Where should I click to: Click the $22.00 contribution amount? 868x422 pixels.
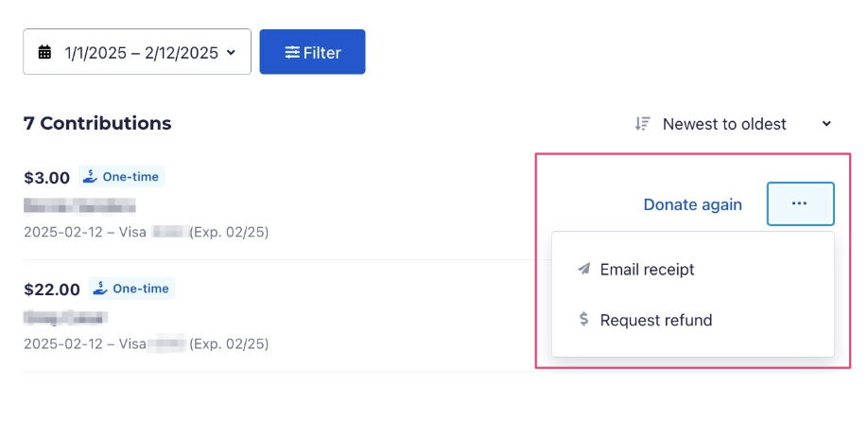[x=52, y=290]
